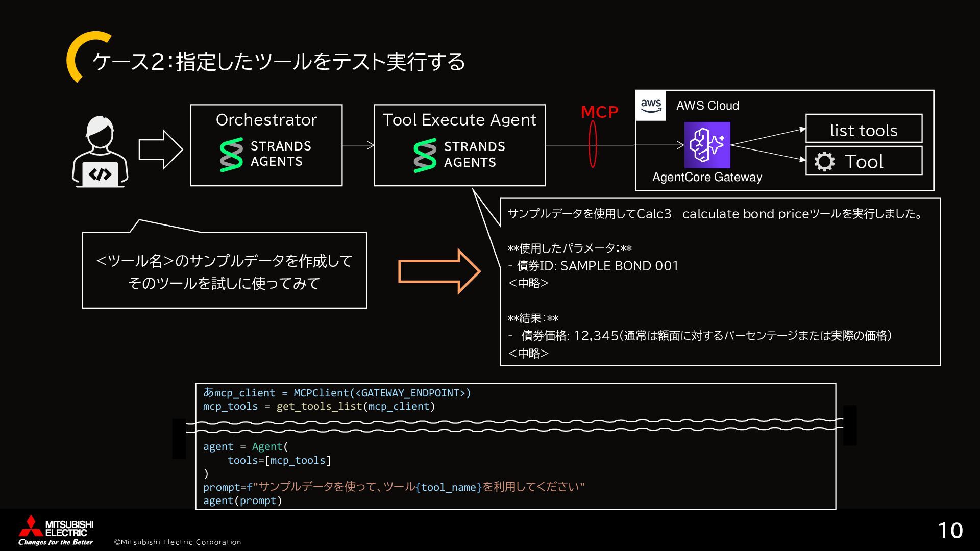
Task: Click the AWS logo badge
Action: [651, 106]
